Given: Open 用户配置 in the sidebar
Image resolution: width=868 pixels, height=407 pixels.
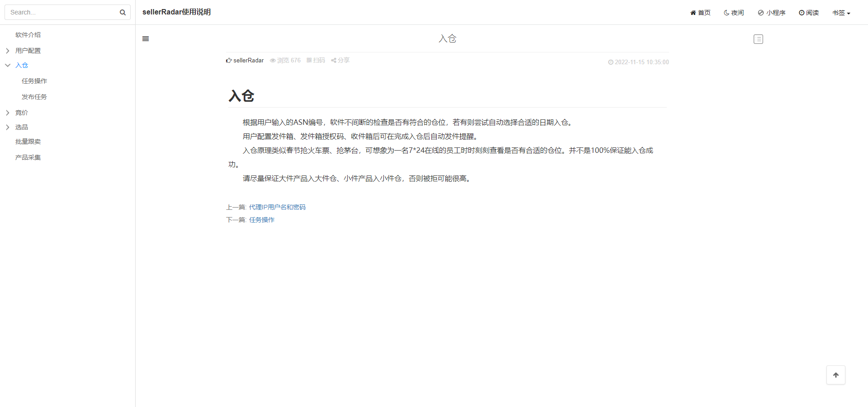Looking at the screenshot, I should click(28, 51).
